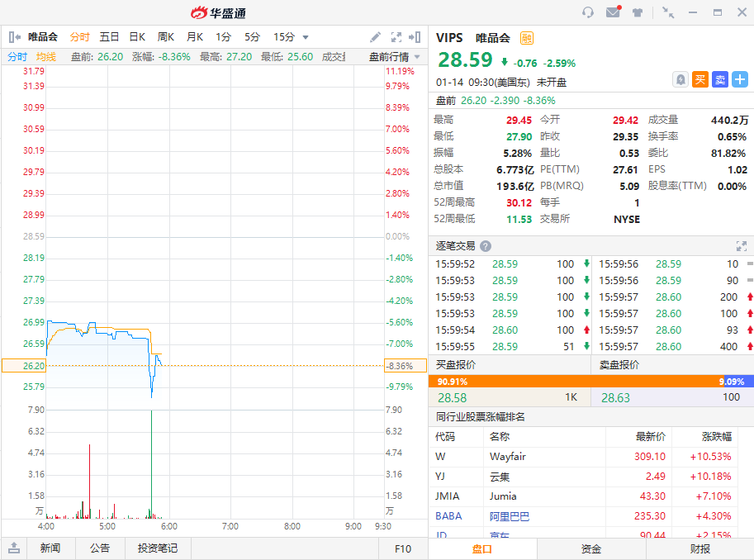Open the messages envelope icon

coord(613,12)
